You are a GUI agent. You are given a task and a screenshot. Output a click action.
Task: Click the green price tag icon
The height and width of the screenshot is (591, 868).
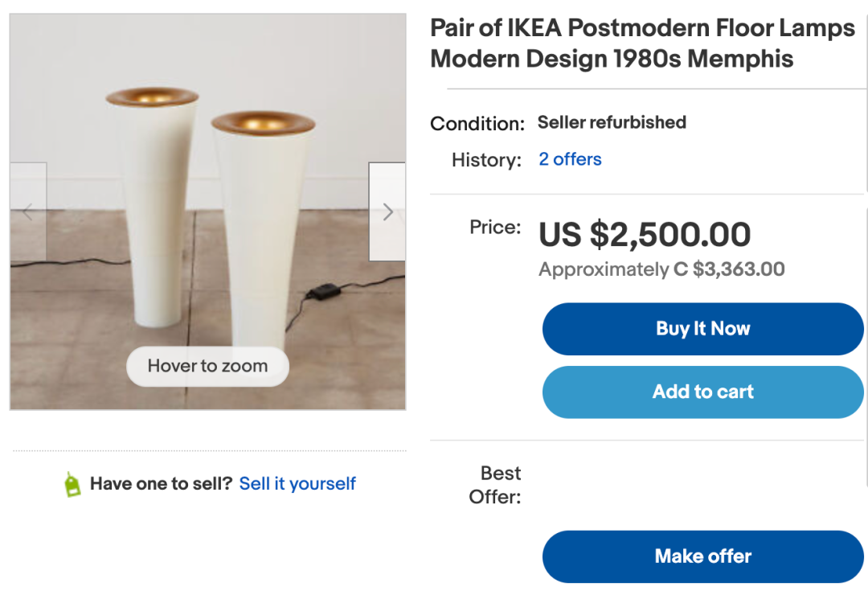(x=73, y=484)
